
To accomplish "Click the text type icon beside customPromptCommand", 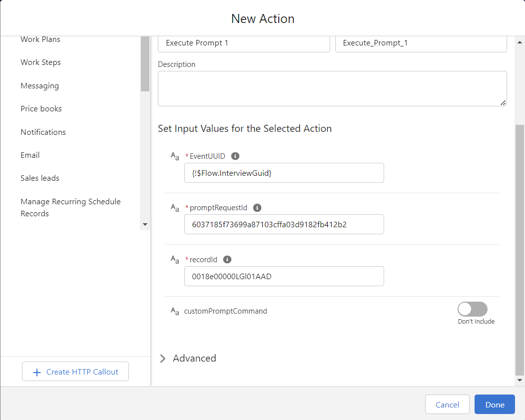I will click(175, 311).
